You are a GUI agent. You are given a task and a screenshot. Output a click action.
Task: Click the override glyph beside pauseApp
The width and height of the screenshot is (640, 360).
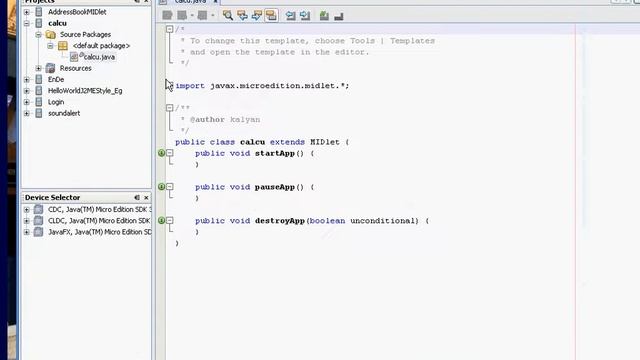(162, 187)
